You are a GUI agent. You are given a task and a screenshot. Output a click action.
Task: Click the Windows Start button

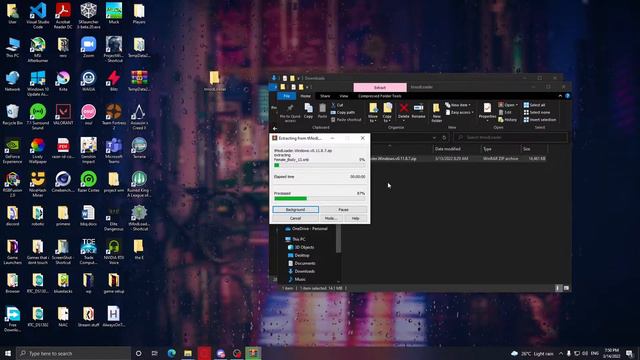click(8, 353)
